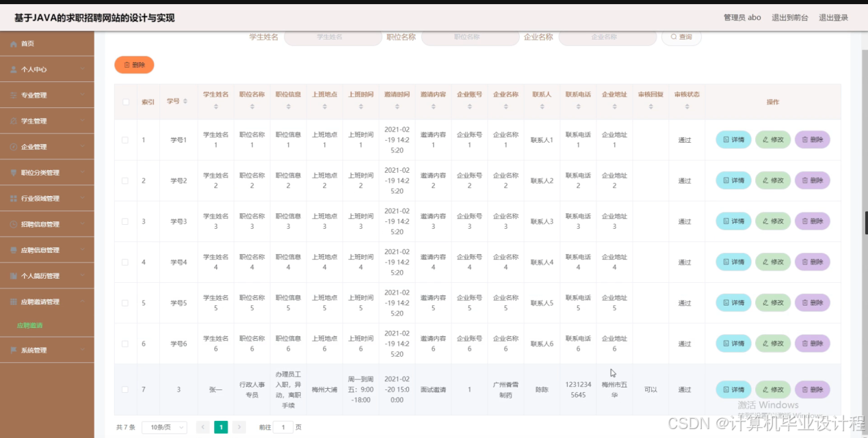Sort by the 联系人 column arrows
Screen dimensions: 868x438
tap(542, 108)
